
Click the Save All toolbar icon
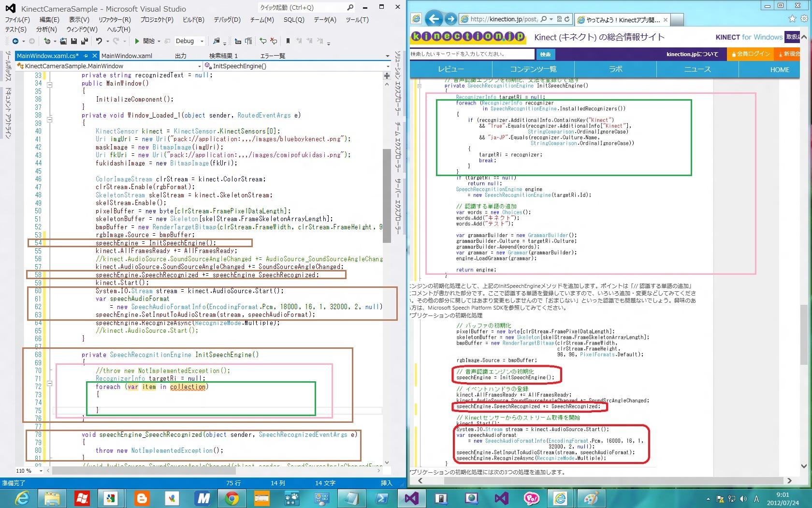tap(85, 41)
